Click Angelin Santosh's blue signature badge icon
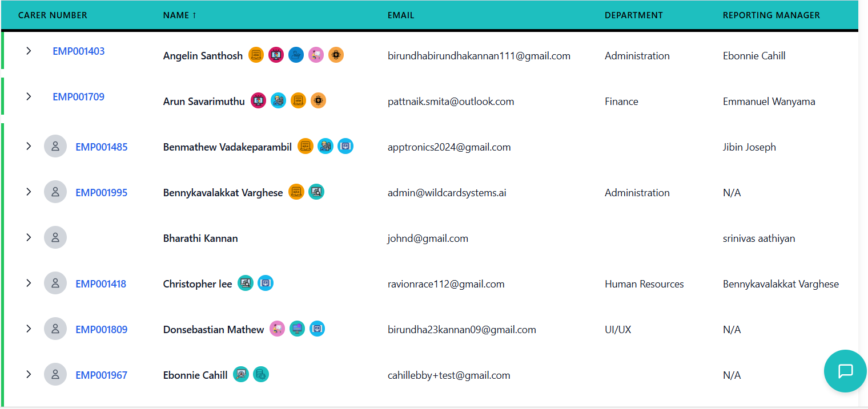868x409 pixels. click(296, 55)
